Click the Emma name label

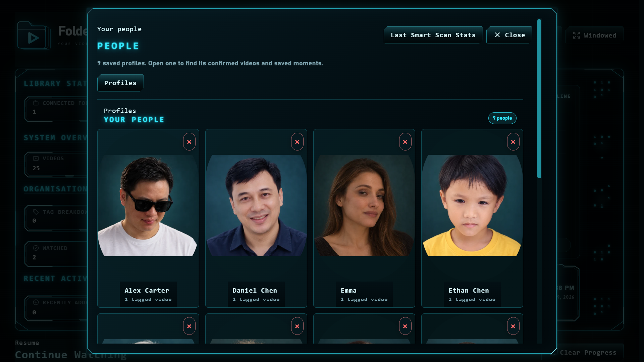pos(348,290)
